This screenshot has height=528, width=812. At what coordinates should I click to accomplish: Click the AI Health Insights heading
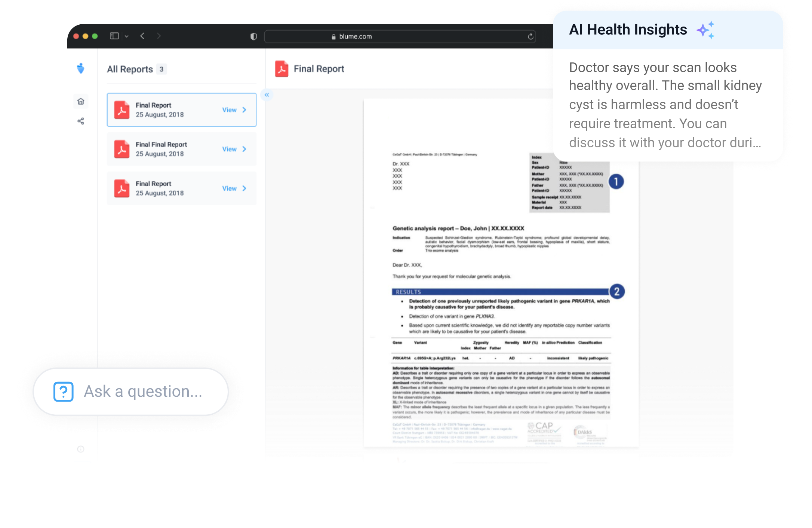point(628,30)
